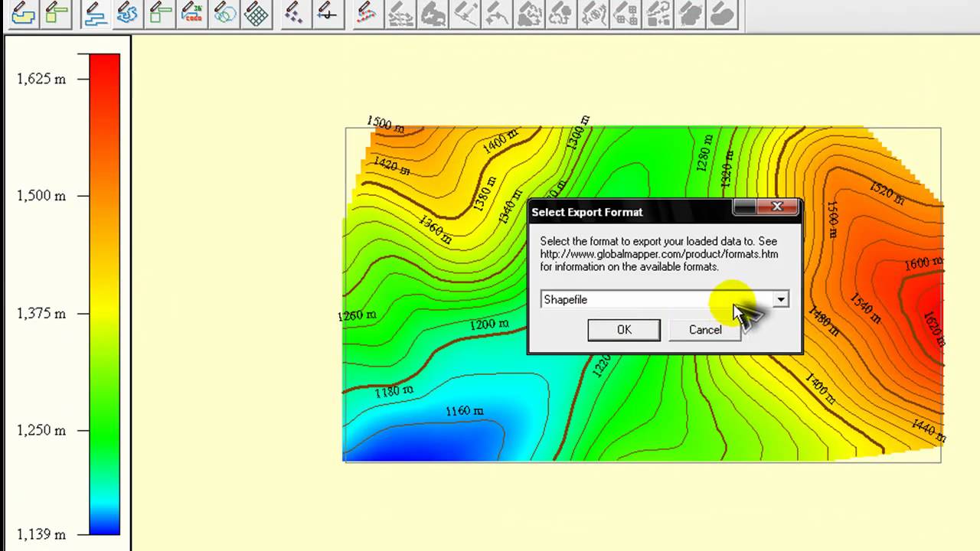Open the COGO input tool
This screenshot has height=551, width=980.
(x=192, y=13)
